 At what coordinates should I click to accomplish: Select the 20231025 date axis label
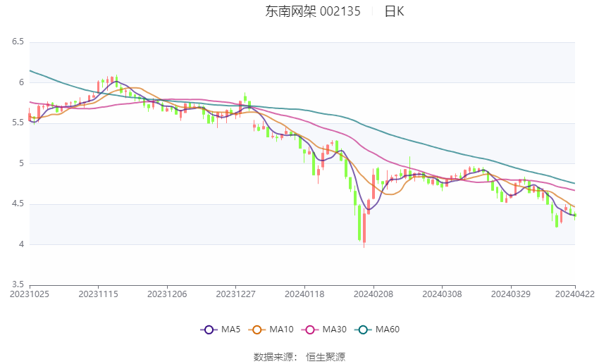pyautogui.click(x=30, y=294)
